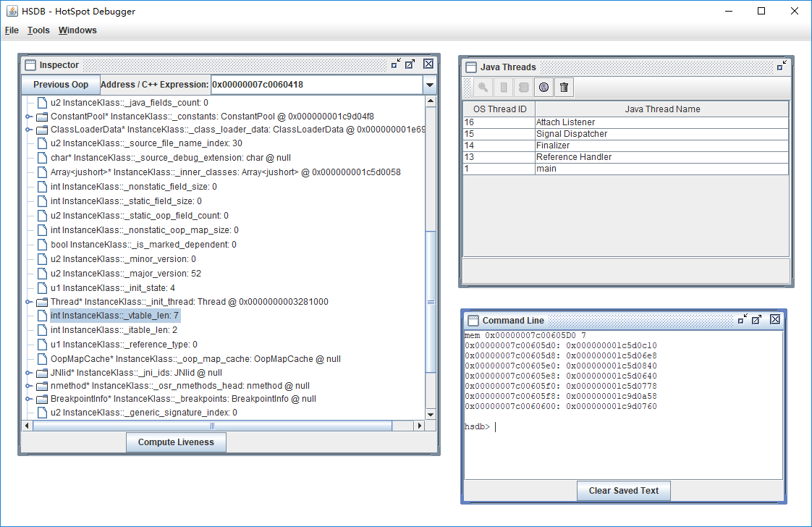Viewport: 812px width, 527px height.
Task: Iconify the Java Threads panel
Action: (x=782, y=66)
